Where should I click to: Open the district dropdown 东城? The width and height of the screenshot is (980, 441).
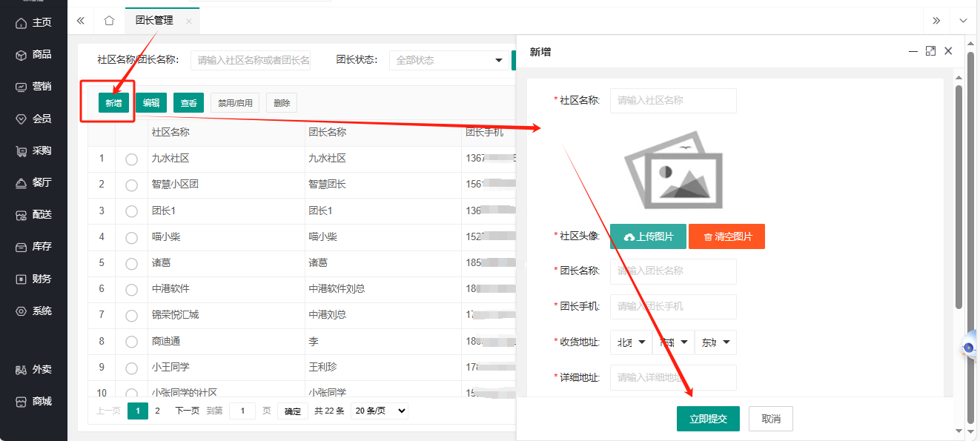pyautogui.click(x=715, y=342)
